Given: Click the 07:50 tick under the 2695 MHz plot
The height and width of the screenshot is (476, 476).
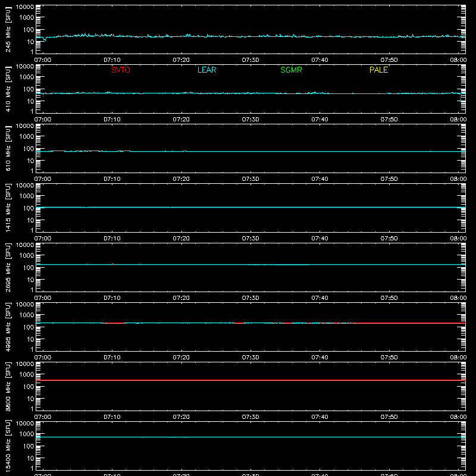Looking at the screenshot, I should point(389,298).
